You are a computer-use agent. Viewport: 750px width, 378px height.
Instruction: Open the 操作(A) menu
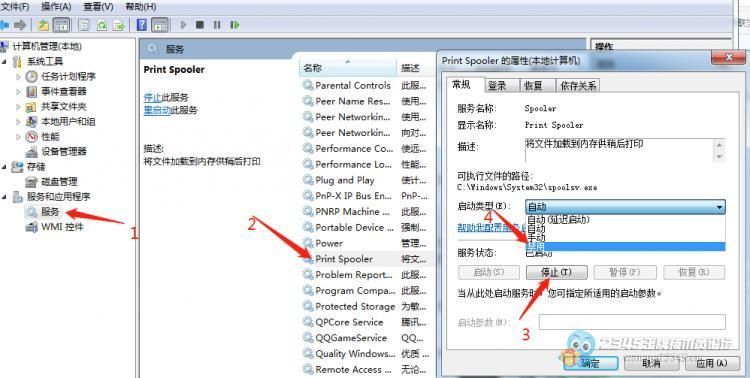coord(56,7)
